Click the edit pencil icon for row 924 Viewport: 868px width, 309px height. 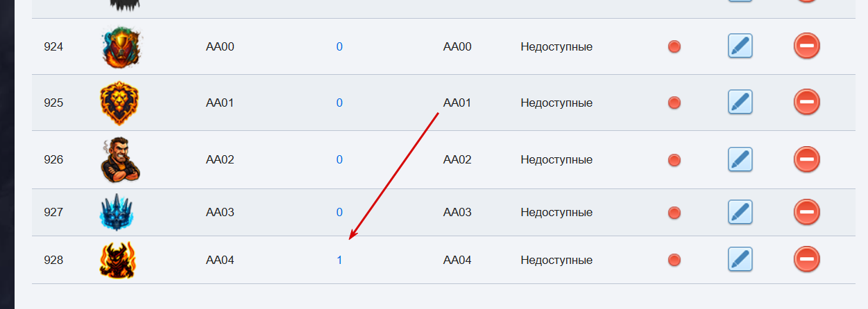pyautogui.click(x=740, y=46)
